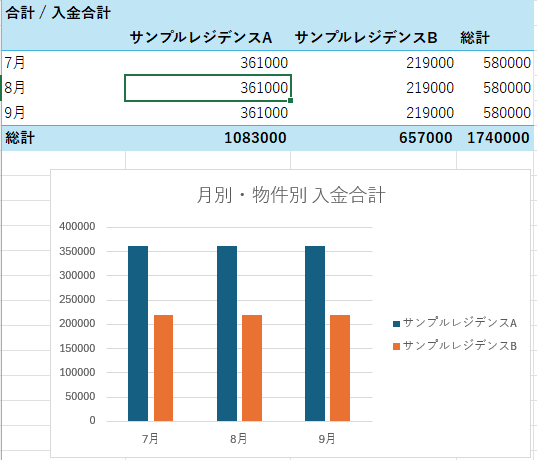Click the orange legend swatch for サンプルレジデンスB
Image resolution: width=537 pixels, height=460 pixels.
tap(396, 347)
